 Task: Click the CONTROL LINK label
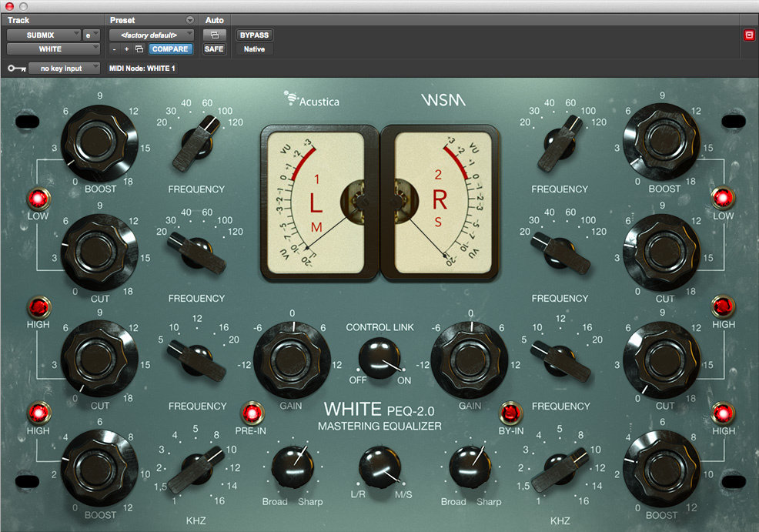[x=380, y=327]
